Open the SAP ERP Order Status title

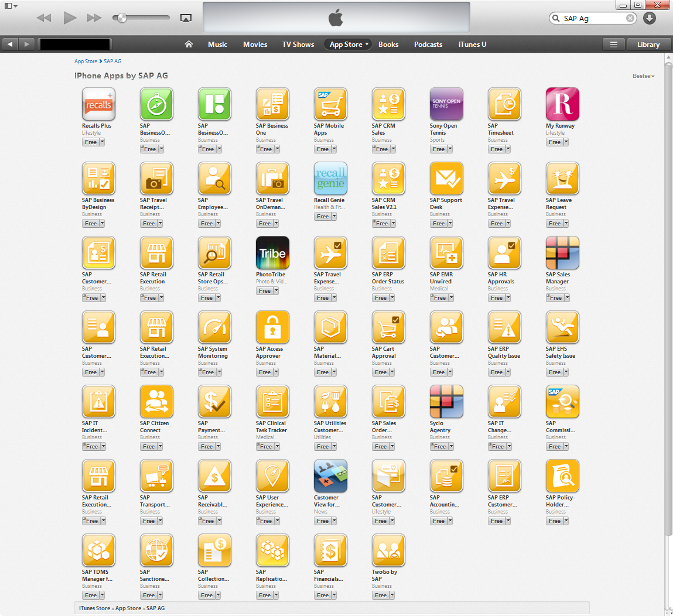[388, 278]
